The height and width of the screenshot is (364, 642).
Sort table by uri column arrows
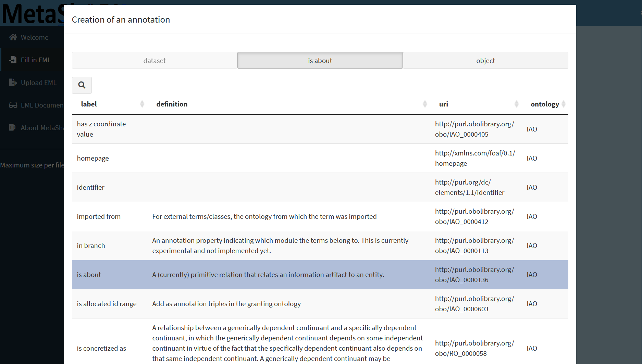pyautogui.click(x=517, y=104)
